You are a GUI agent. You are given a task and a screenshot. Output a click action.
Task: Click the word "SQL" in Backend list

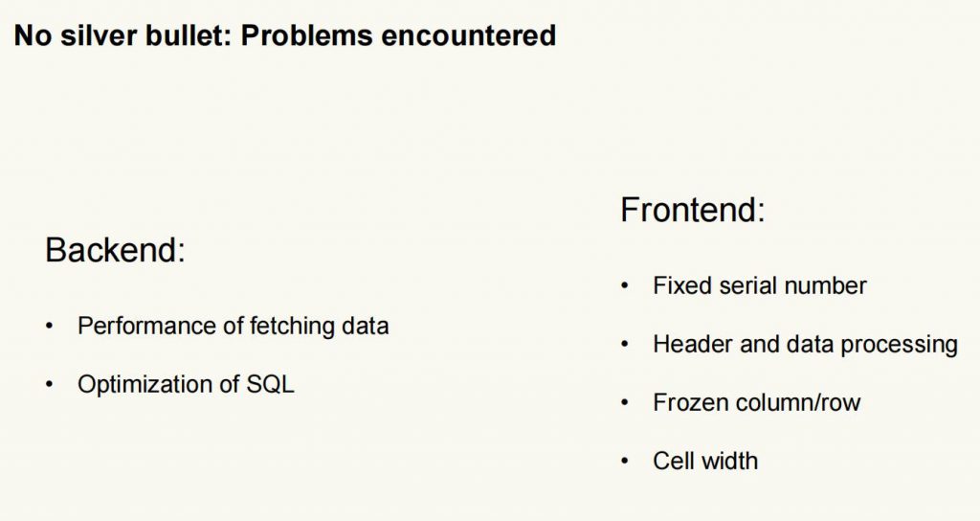coord(270,384)
